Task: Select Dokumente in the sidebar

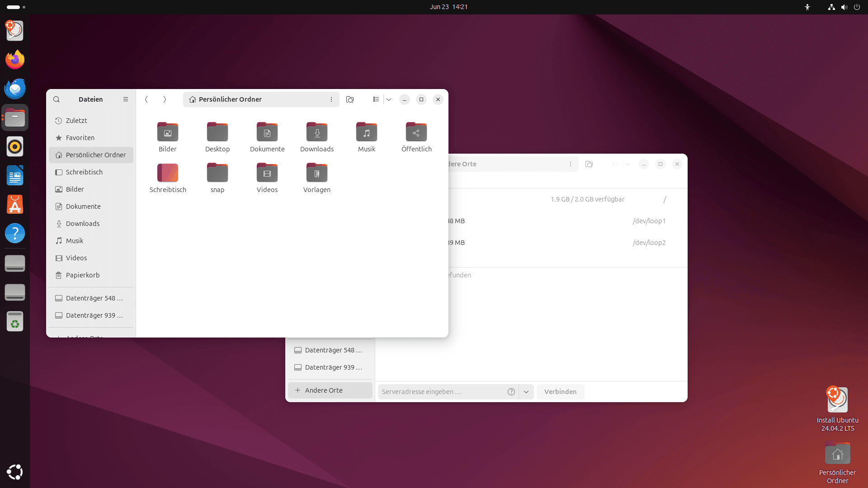Action: 91,206
